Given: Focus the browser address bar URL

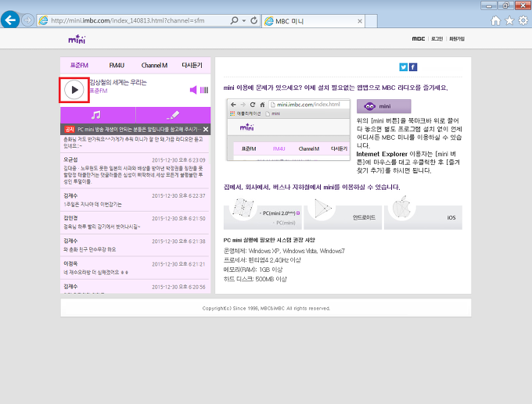Looking at the screenshot, I should pos(128,20).
